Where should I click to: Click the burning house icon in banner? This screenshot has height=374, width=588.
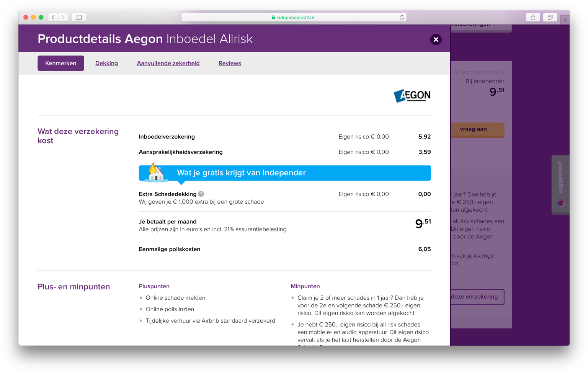(x=156, y=172)
